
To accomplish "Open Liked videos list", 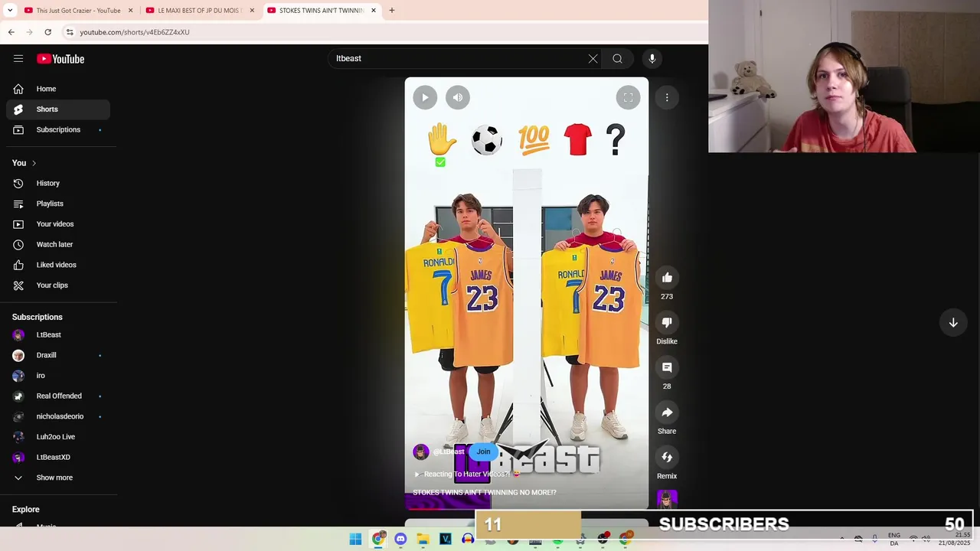I will coord(58,265).
